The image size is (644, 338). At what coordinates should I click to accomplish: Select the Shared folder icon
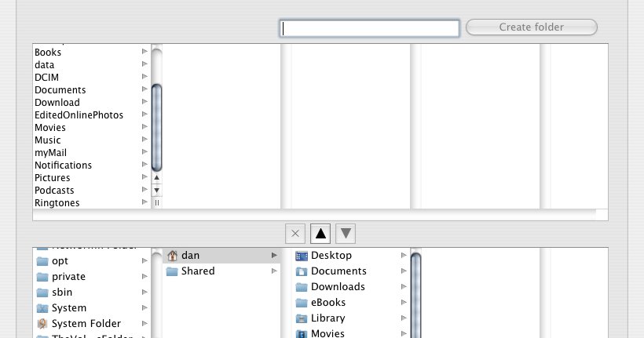(172, 271)
